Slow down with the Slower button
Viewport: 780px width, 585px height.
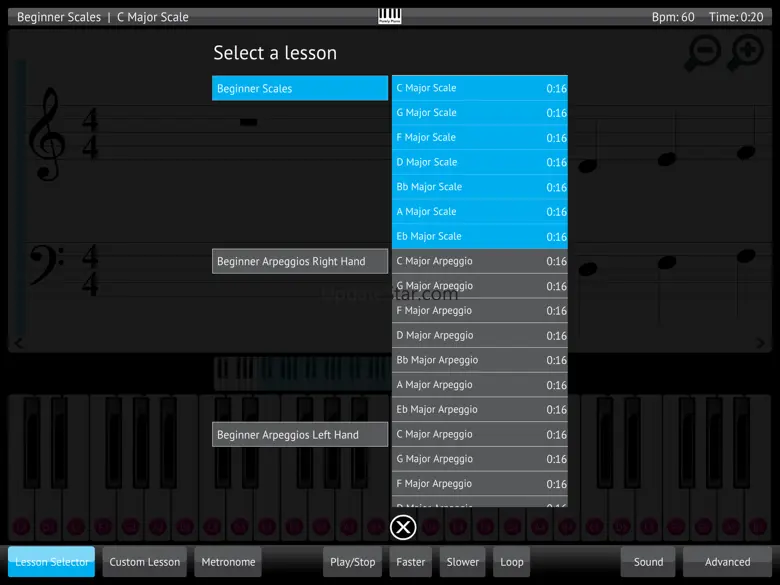tap(463, 562)
